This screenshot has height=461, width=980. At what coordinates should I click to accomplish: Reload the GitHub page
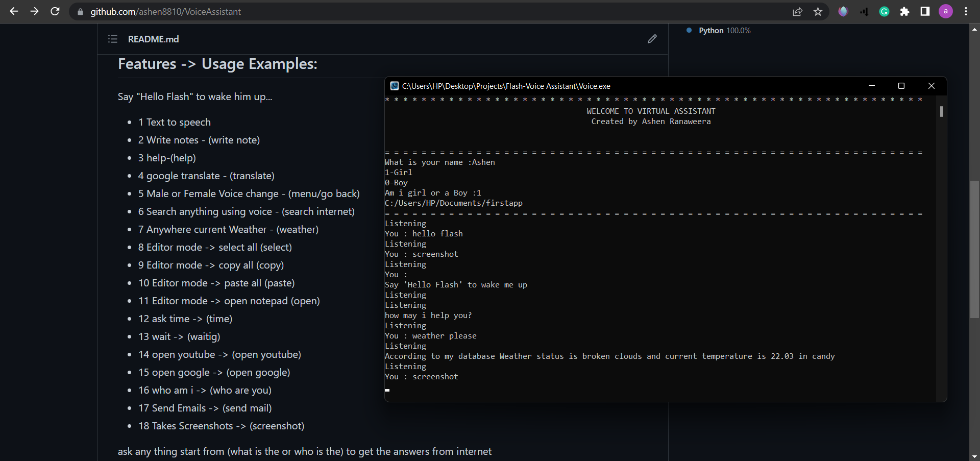(55, 11)
